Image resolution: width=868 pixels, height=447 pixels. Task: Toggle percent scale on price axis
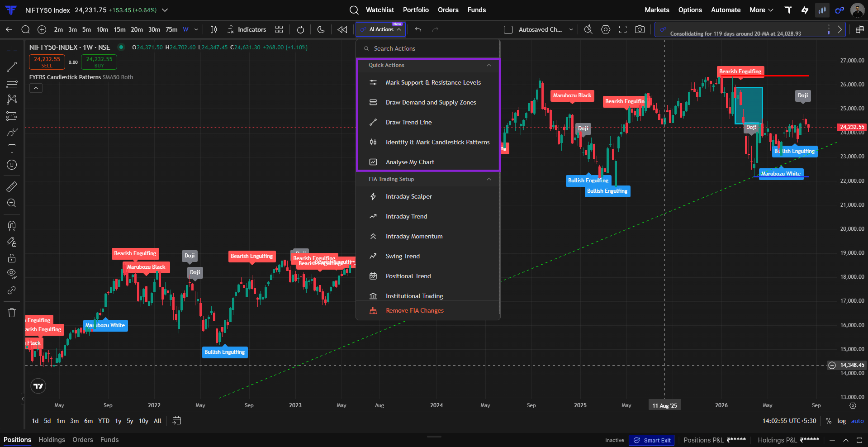click(x=829, y=421)
